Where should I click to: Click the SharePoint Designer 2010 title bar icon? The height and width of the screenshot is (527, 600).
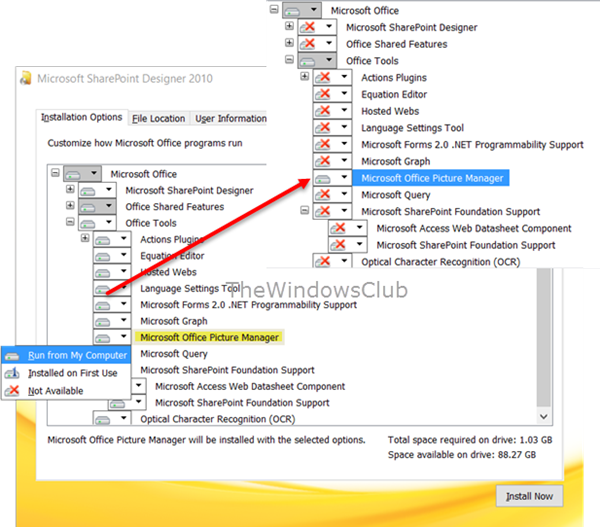coord(26,78)
